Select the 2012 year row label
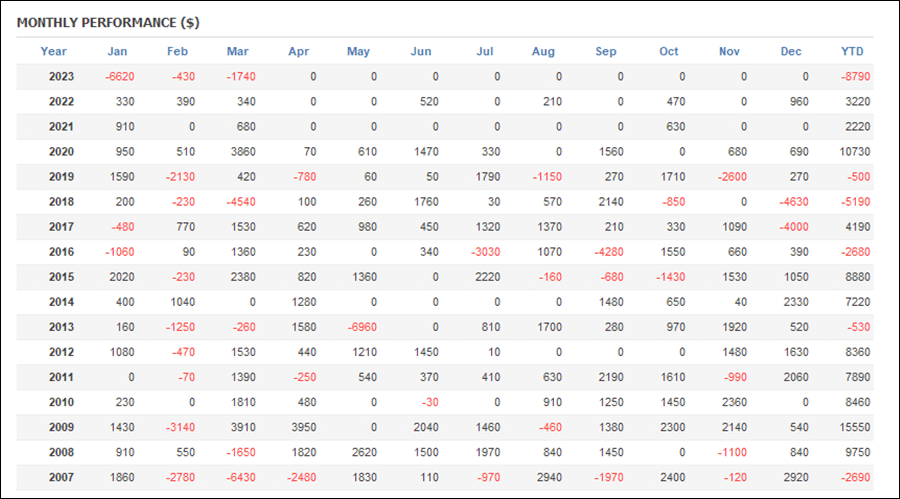Image resolution: width=900 pixels, height=499 pixels. coord(61,352)
